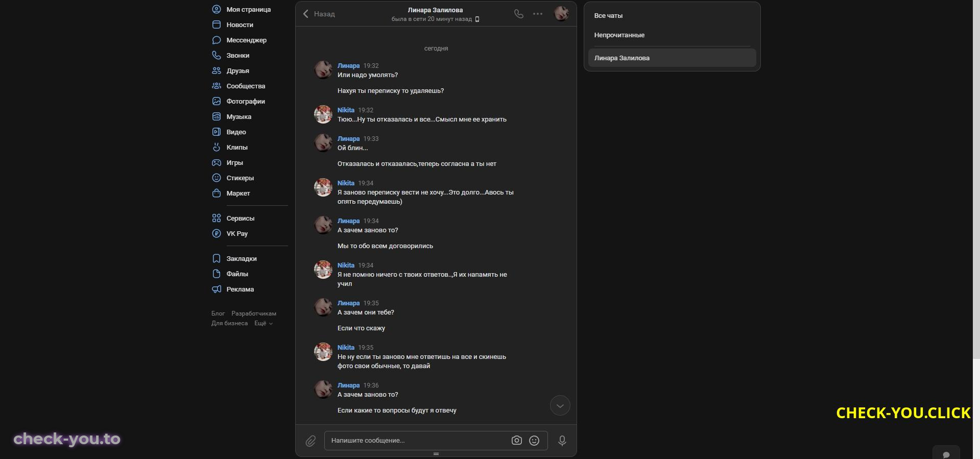Open the Новости news icon
The height and width of the screenshot is (459, 980).
pyautogui.click(x=217, y=25)
